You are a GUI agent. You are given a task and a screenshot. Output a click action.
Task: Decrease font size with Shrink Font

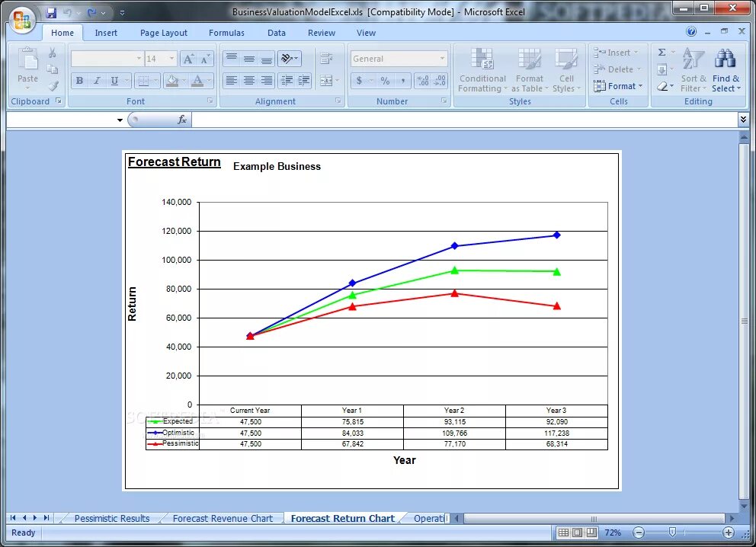point(205,59)
